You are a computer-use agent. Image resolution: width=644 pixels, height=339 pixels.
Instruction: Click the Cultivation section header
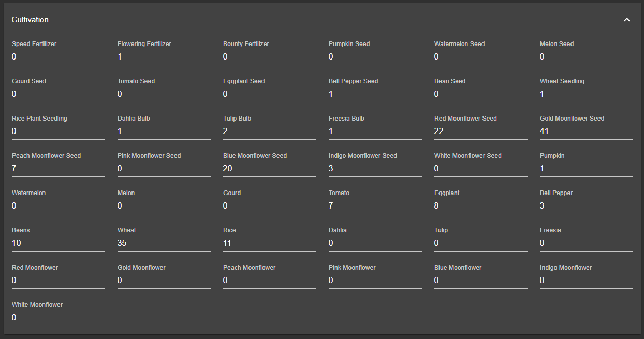[x=30, y=20]
